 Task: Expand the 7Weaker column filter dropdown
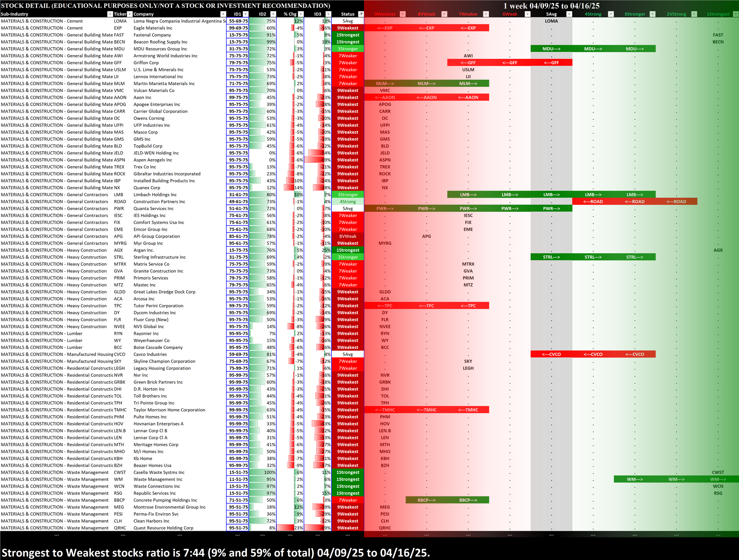coord(486,14)
